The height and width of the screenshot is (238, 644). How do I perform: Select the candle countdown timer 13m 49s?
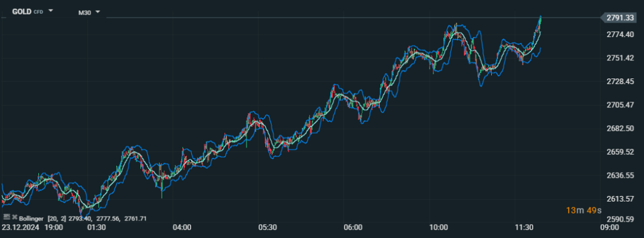point(584,210)
